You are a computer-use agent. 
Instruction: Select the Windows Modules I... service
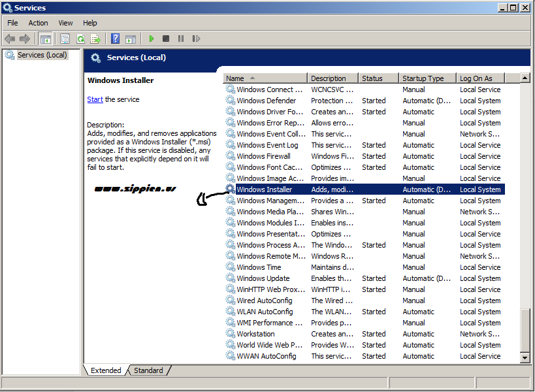pyautogui.click(x=365, y=223)
